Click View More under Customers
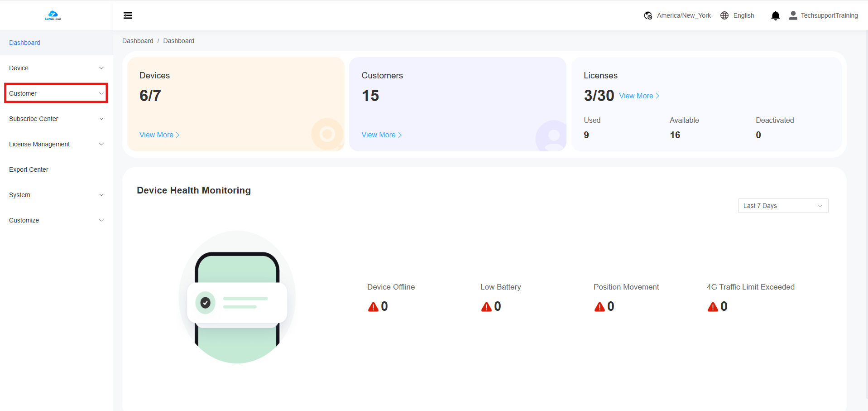The height and width of the screenshot is (411, 868). coord(381,135)
